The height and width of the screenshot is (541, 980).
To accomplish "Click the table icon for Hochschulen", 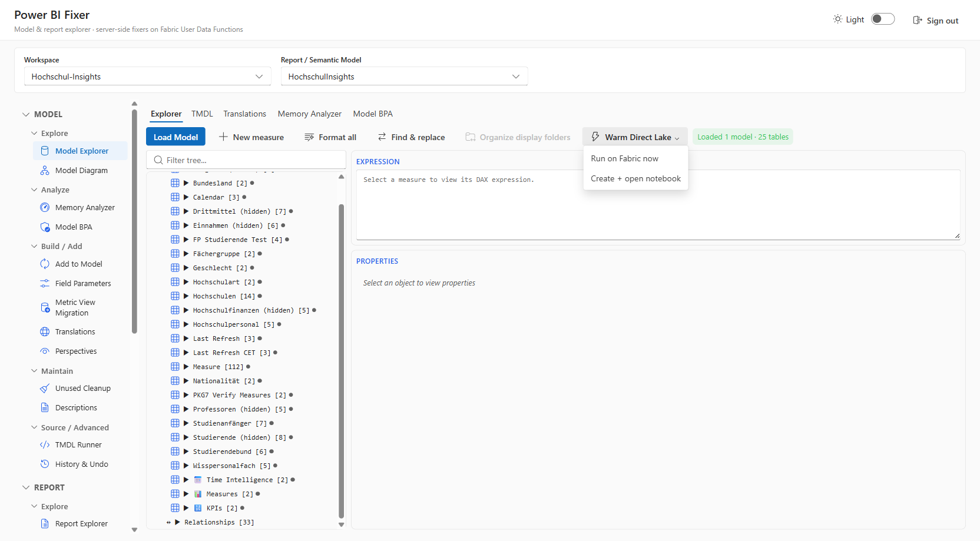I will 175,296.
